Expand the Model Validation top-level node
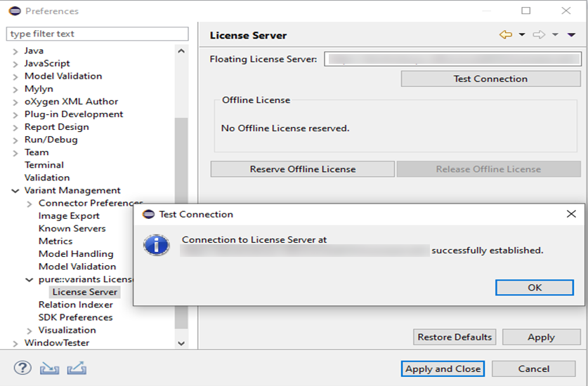Viewport: 588px width, 386px height. pyautogui.click(x=15, y=76)
